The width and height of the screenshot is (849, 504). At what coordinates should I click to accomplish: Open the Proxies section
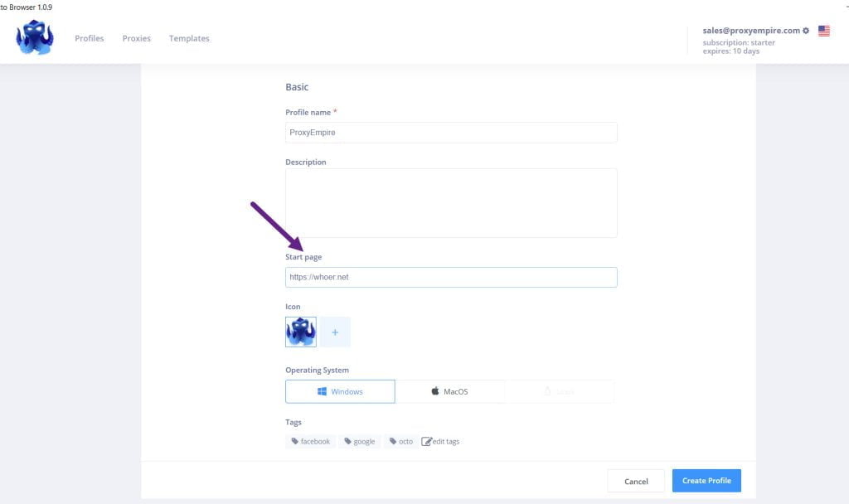[x=137, y=38]
